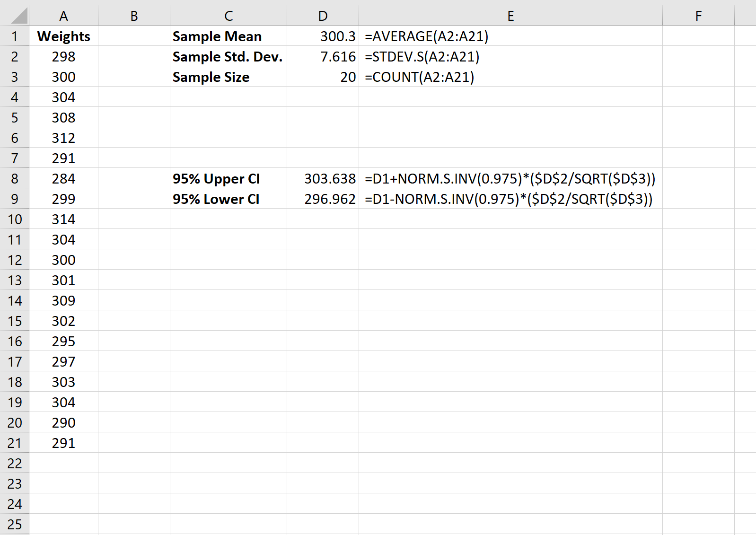Click the Sample Mean label
The image size is (756, 535).
coord(217,36)
